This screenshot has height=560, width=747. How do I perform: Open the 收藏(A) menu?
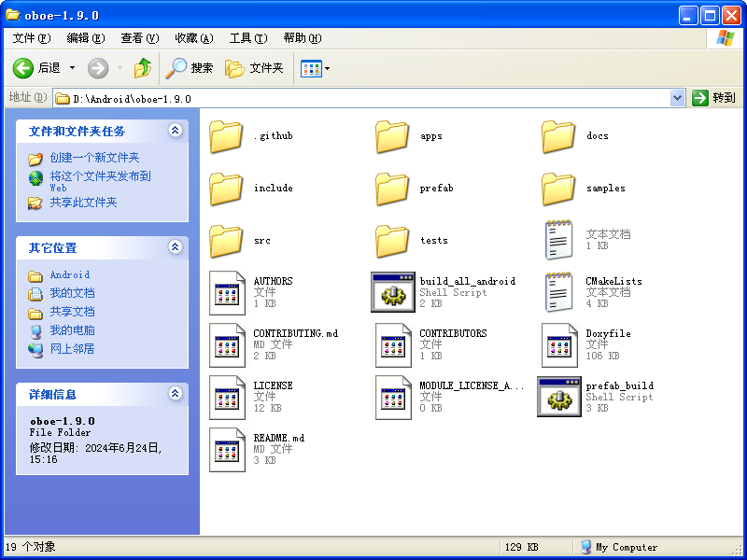click(x=194, y=38)
